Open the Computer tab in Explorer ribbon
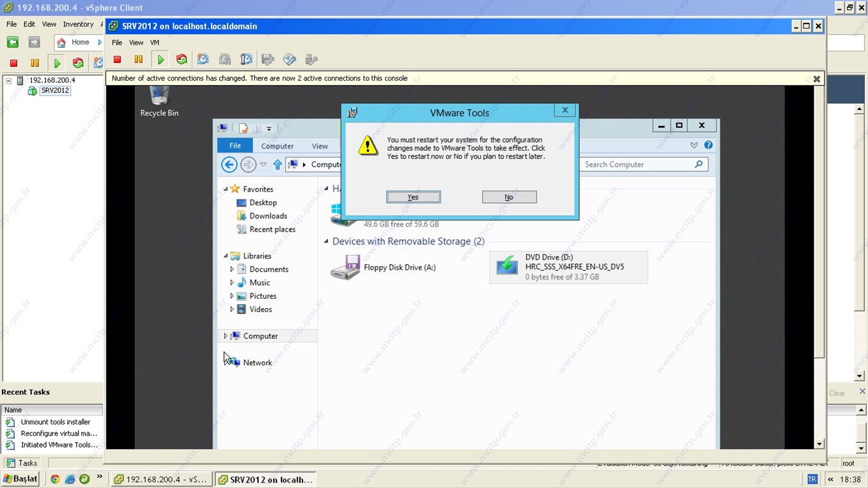 point(277,146)
